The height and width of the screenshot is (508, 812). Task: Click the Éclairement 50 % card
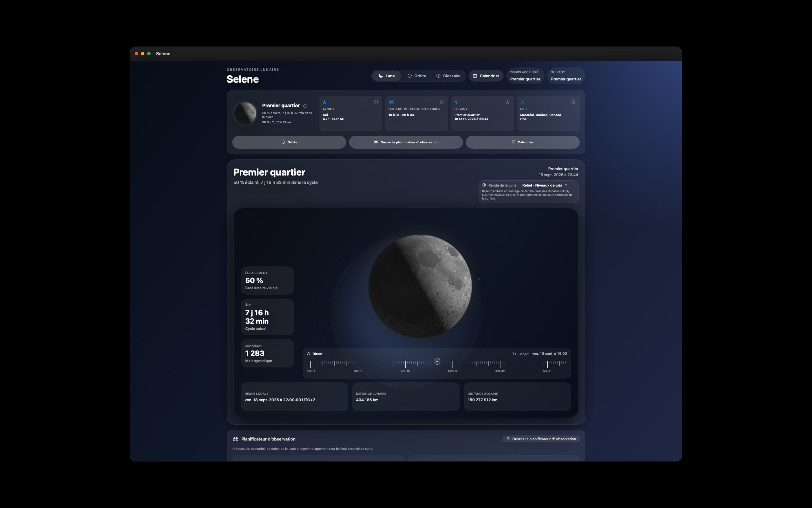pos(267,281)
